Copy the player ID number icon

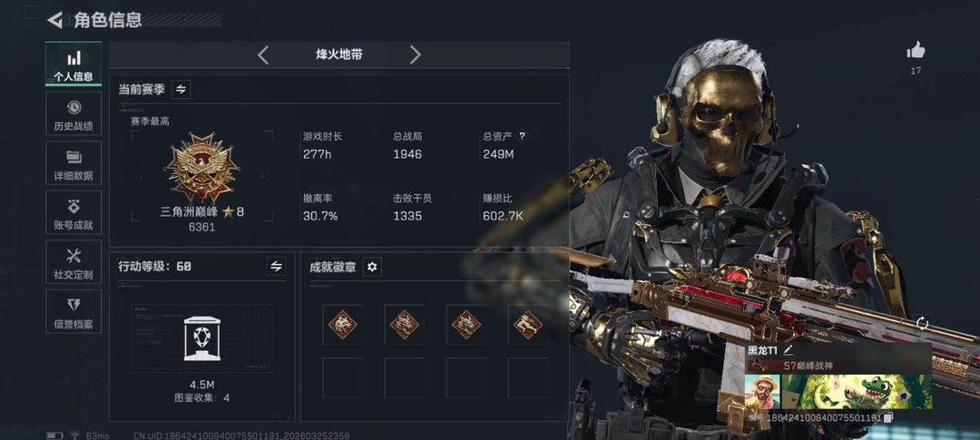coord(888,417)
